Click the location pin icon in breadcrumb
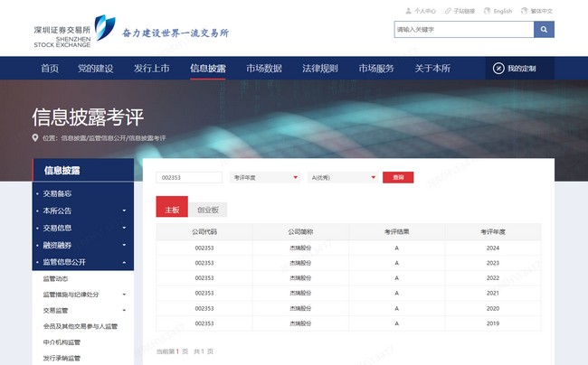The width and height of the screenshot is (588, 365). (x=36, y=138)
